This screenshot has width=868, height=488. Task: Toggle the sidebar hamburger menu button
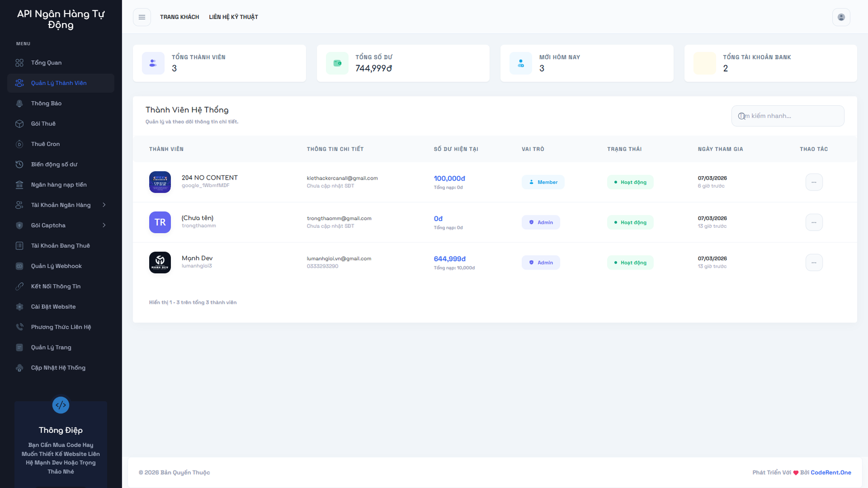[142, 17]
